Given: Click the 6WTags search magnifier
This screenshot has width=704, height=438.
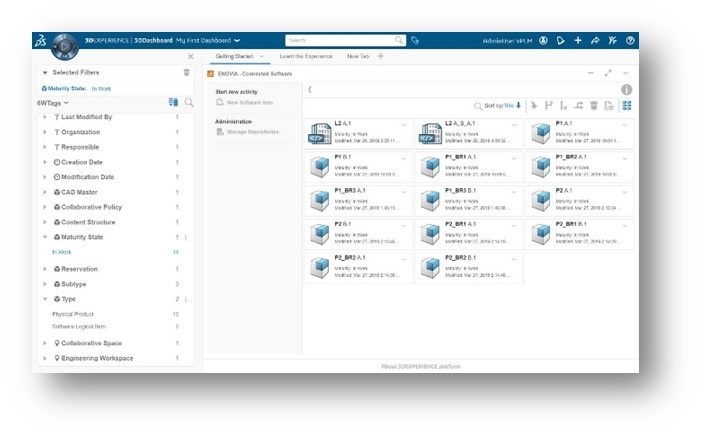Looking at the screenshot, I should tap(189, 102).
